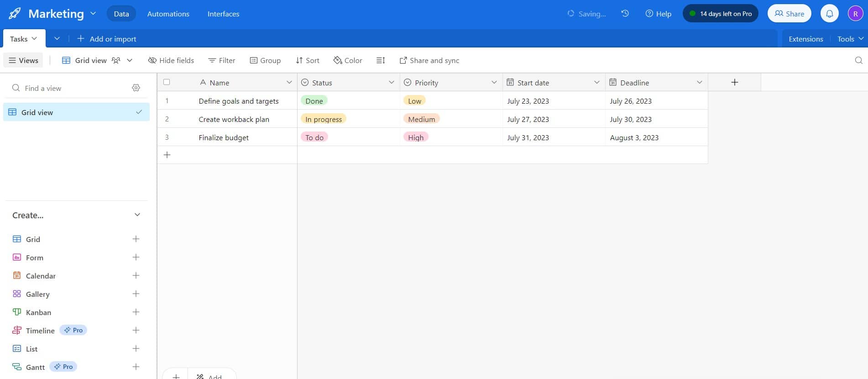Open notifications bell icon

[830, 14]
